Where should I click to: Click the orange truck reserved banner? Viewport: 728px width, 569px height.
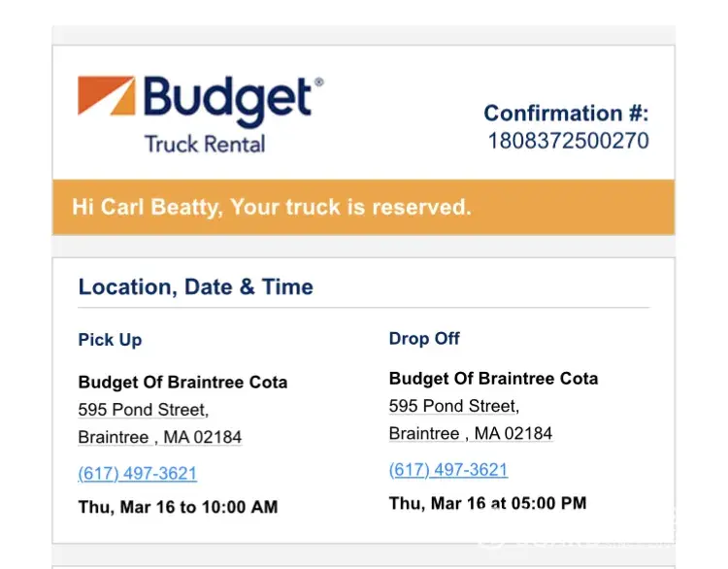(363, 207)
